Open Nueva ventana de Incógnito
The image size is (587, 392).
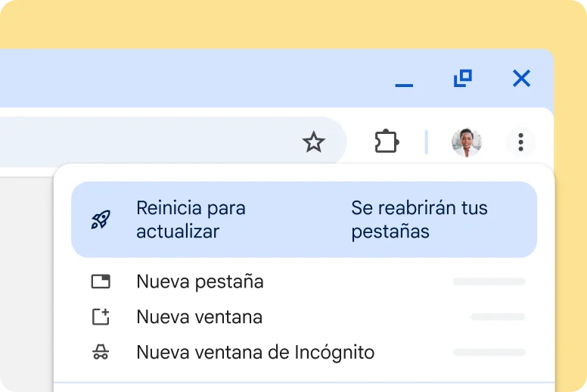pos(255,352)
